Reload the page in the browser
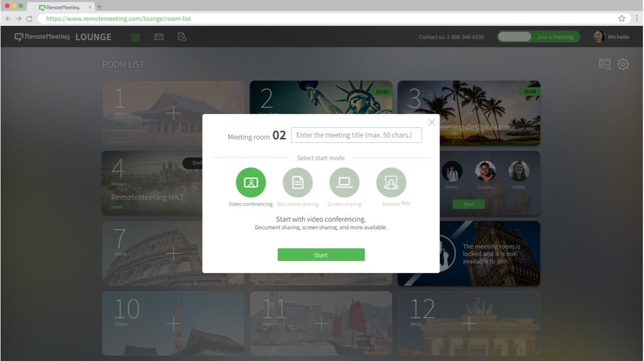Screen dimensions: 644x361 click(x=30, y=19)
